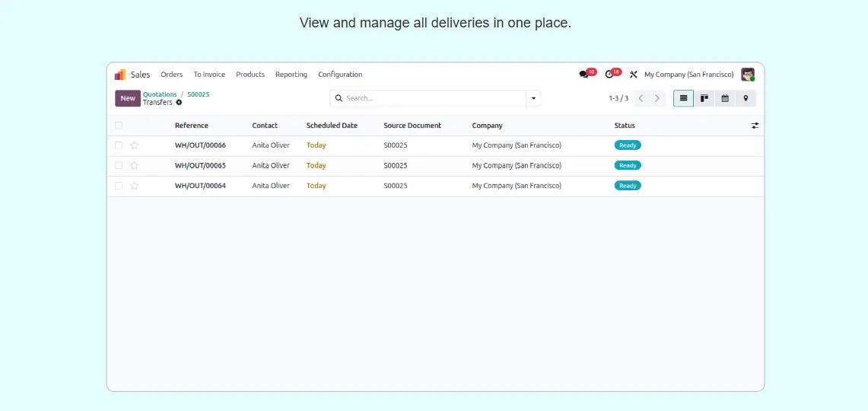Go back to Quotations breadcrumb link
Screen dimensions: 868x411
tap(160, 94)
